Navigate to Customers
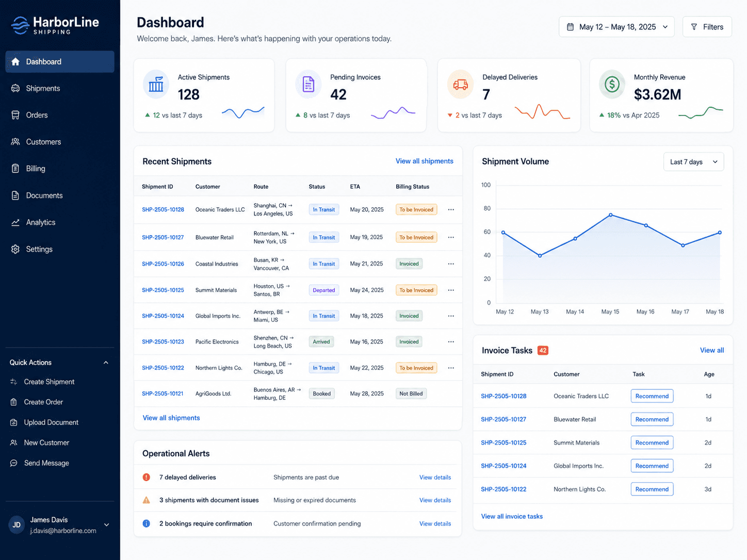The image size is (747, 560). 60,142
